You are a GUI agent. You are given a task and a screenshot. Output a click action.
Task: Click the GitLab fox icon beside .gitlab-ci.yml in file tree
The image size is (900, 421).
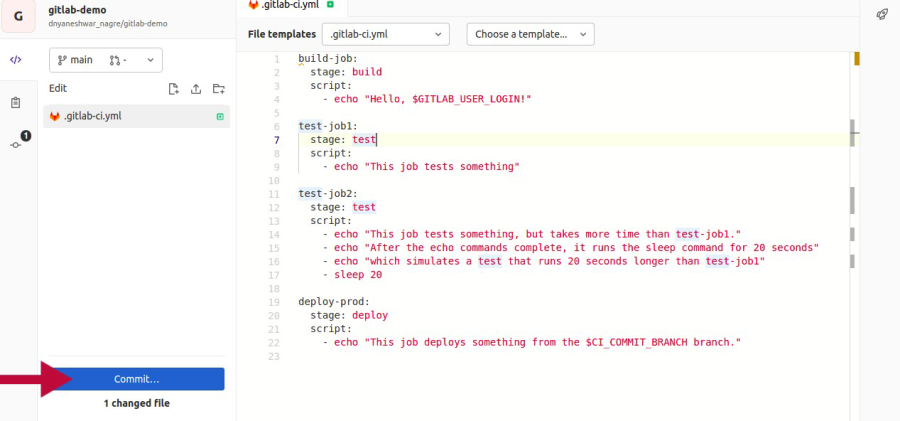55,116
